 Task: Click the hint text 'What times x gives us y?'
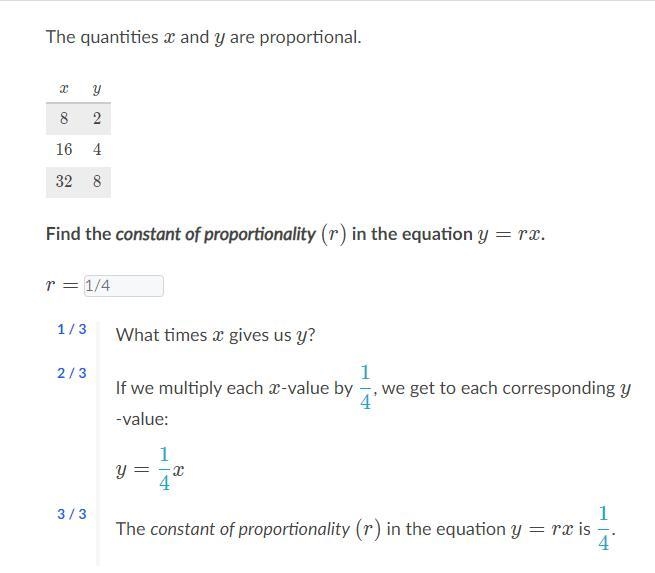click(216, 335)
